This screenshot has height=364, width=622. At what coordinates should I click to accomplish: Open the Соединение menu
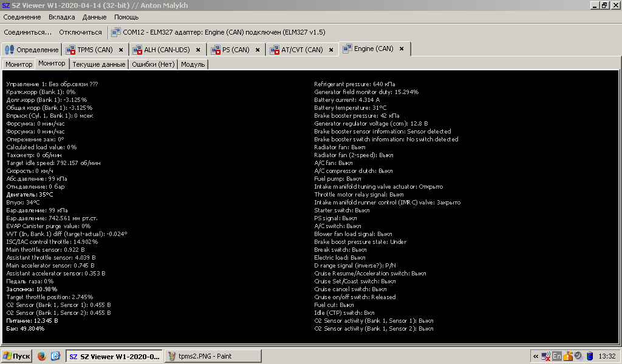[x=22, y=17]
